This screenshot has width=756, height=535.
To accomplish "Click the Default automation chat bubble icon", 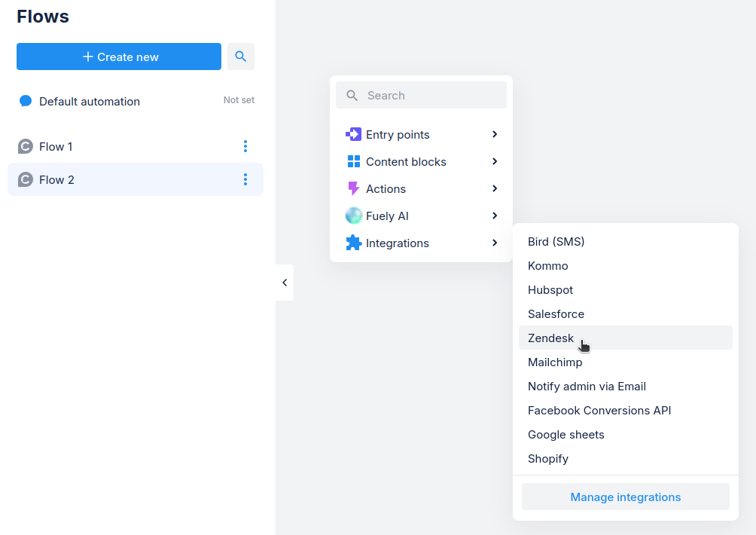I will (26, 101).
